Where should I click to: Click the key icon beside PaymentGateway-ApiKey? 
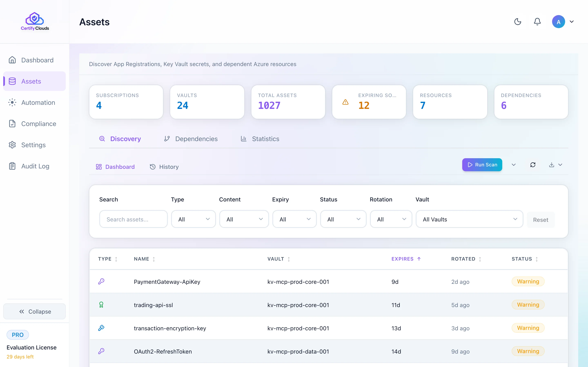(101, 281)
